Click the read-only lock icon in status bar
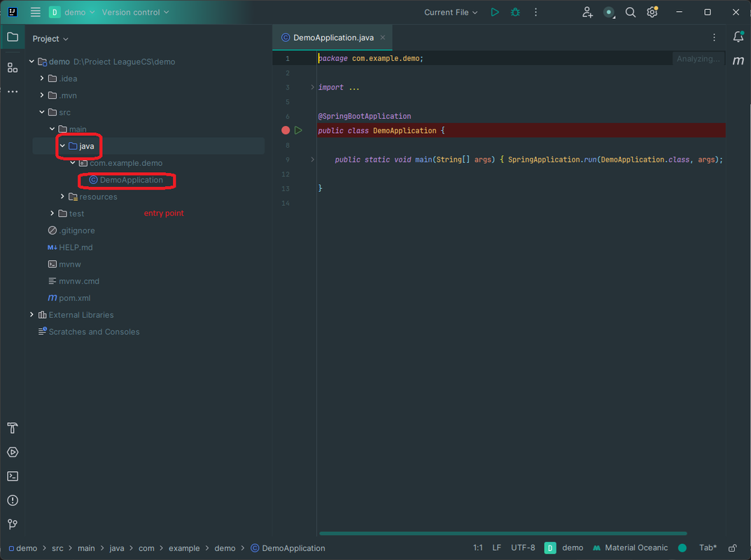Viewport: 751px width, 560px height. point(733,547)
